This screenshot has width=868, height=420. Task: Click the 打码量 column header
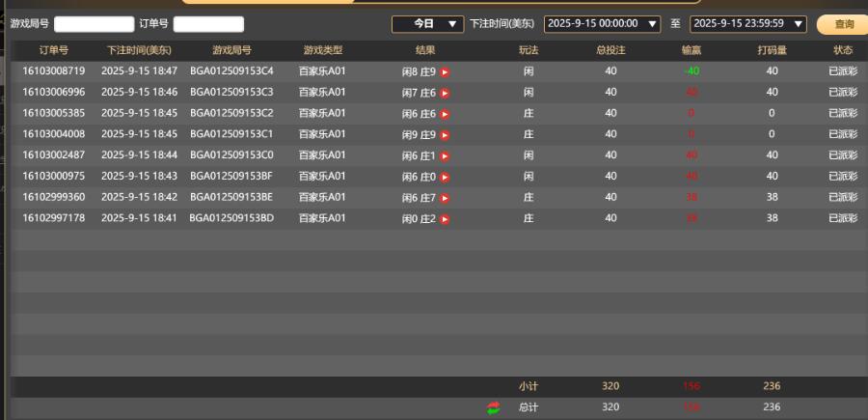(771, 50)
